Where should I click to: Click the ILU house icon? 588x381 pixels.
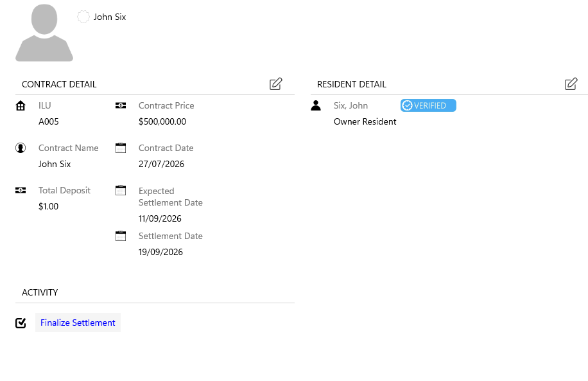point(21,106)
